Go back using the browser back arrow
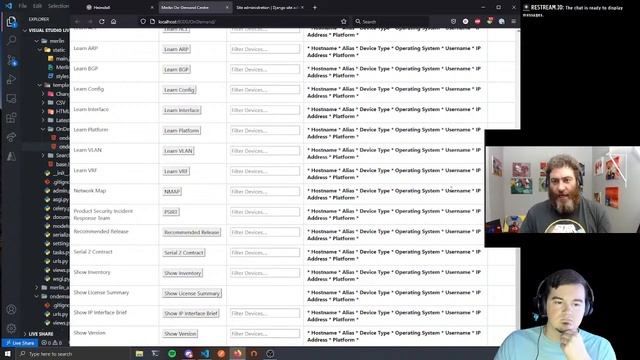Image resolution: width=640 pixels, height=360 pixels. pos(78,22)
